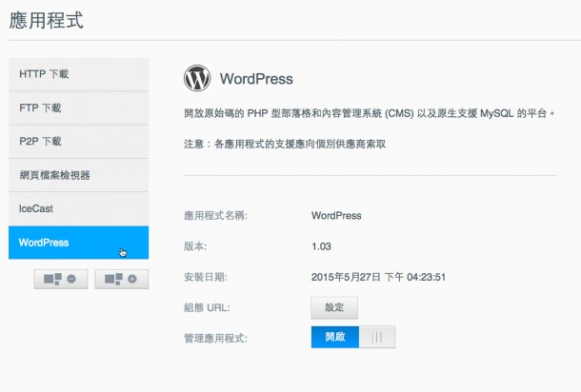The width and height of the screenshot is (581, 392).
Task: Click the 應用程式 page heading
Action: 47,20
